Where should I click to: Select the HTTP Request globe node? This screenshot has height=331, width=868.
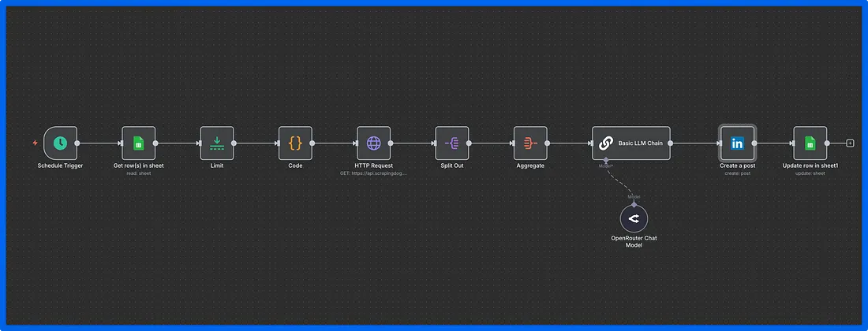tap(373, 143)
